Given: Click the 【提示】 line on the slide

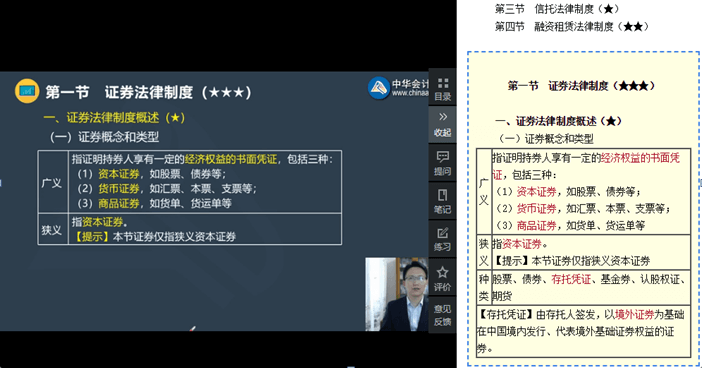Looking at the screenshot, I should click(x=154, y=237).
